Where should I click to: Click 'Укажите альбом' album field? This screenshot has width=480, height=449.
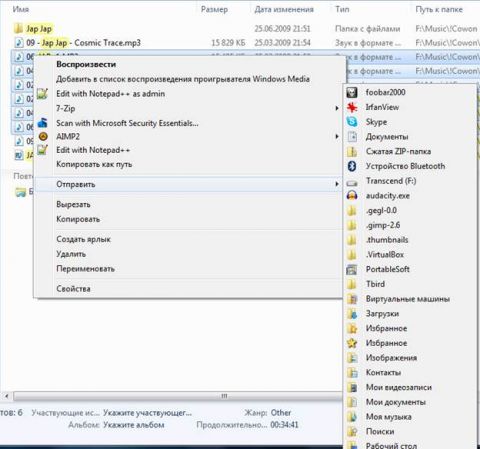click(134, 425)
